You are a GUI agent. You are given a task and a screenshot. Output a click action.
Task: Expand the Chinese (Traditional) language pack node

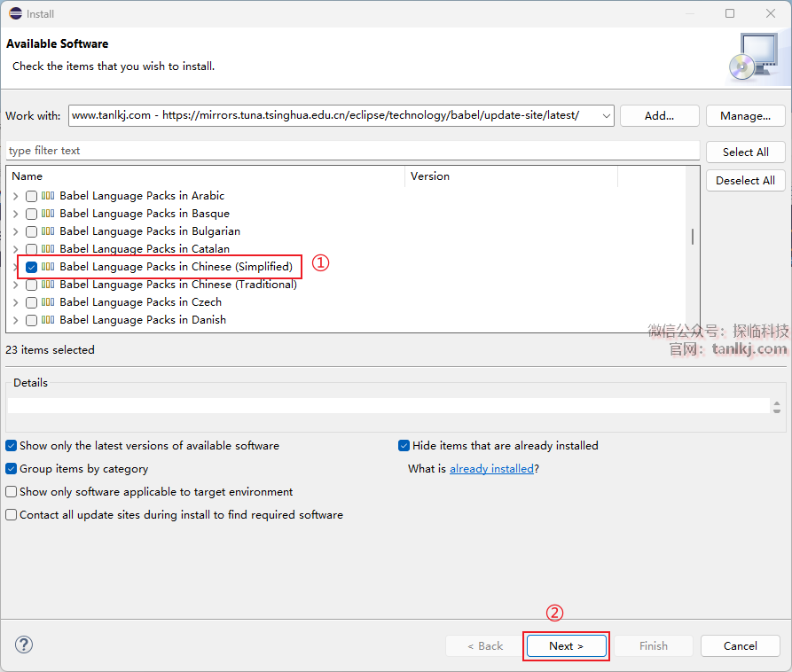coord(15,285)
